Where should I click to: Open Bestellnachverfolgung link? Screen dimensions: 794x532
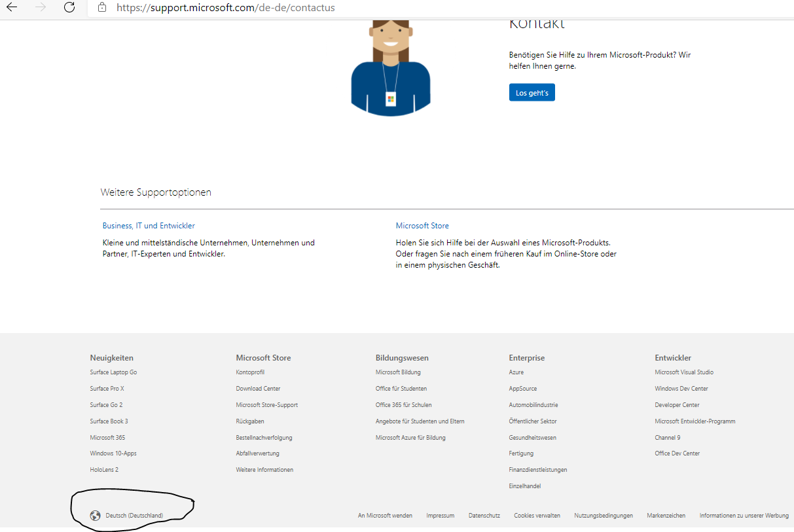(264, 438)
